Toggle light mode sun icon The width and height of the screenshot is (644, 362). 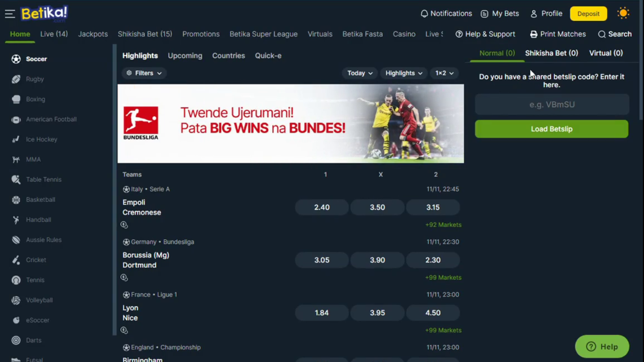click(623, 13)
